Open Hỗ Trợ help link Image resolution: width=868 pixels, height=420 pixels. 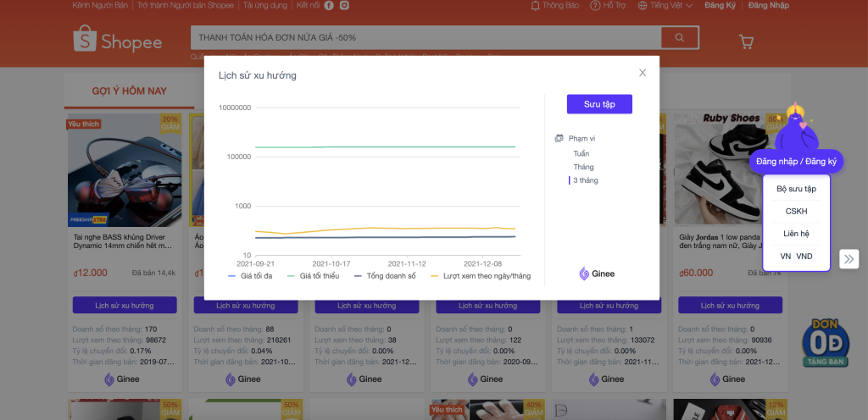609,6
